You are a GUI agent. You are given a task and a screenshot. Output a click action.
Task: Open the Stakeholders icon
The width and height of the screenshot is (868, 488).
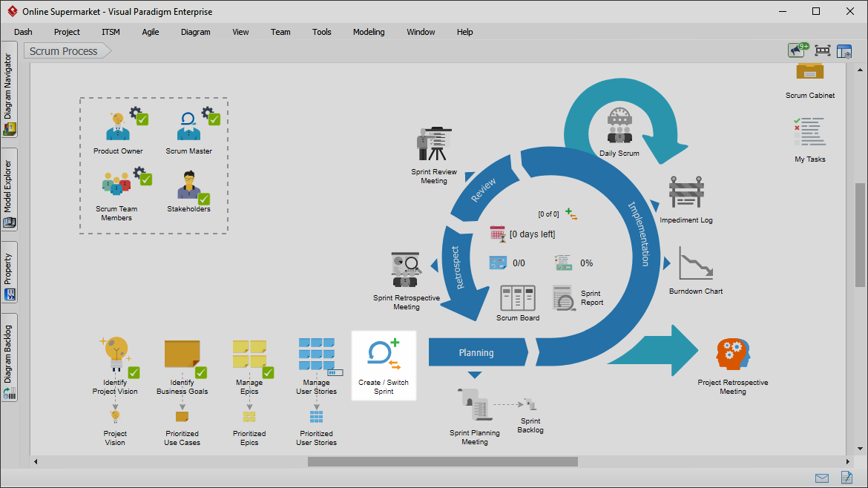188,184
